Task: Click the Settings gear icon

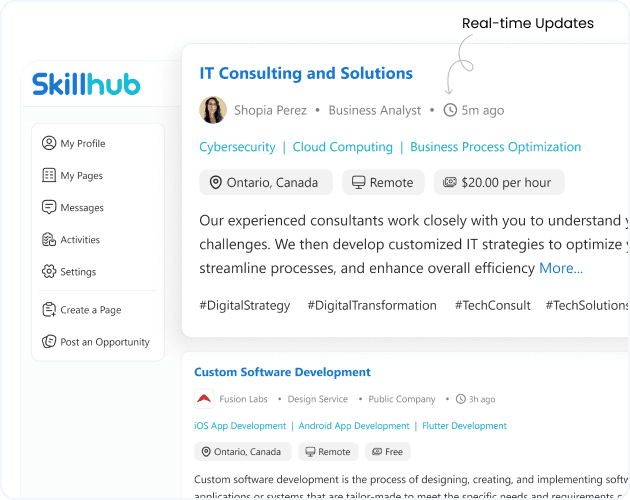Action: coord(49,272)
